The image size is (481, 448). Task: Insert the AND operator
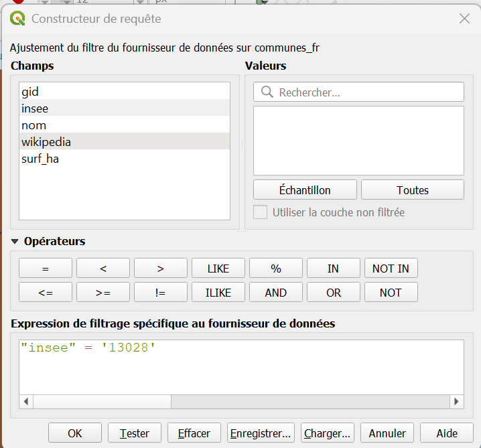tap(276, 292)
